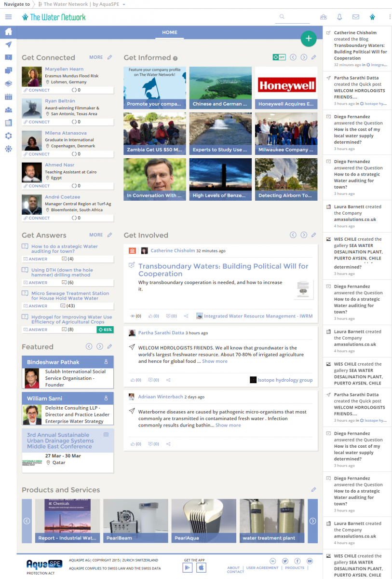The image size is (392, 579).
Task: Connect with Ahmed Nasr
Action: 37,186
